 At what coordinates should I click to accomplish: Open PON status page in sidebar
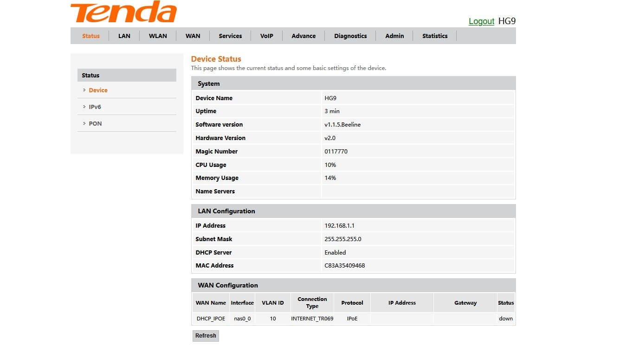click(95, 123)
